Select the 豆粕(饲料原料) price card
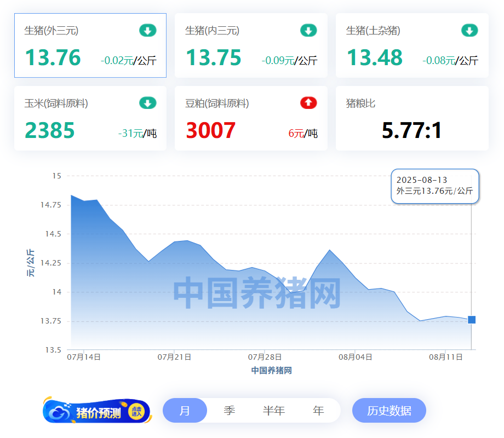 click(x=251, y=118)
